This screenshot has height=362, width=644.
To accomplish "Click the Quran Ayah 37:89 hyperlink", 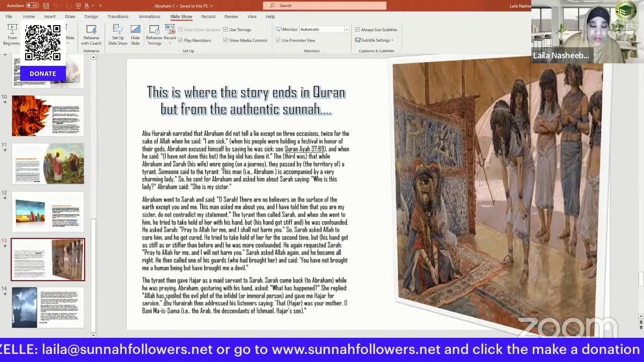I will click(x=305, y=149).
